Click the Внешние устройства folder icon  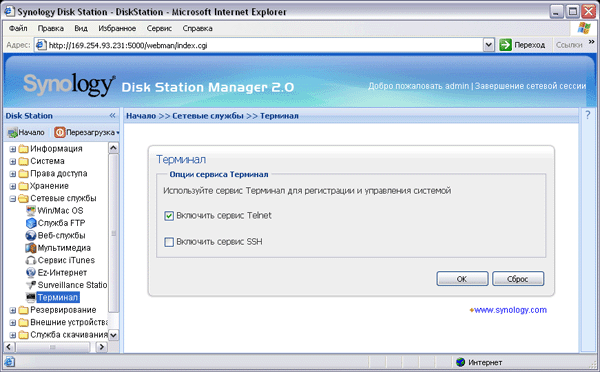tap(24, 322)
